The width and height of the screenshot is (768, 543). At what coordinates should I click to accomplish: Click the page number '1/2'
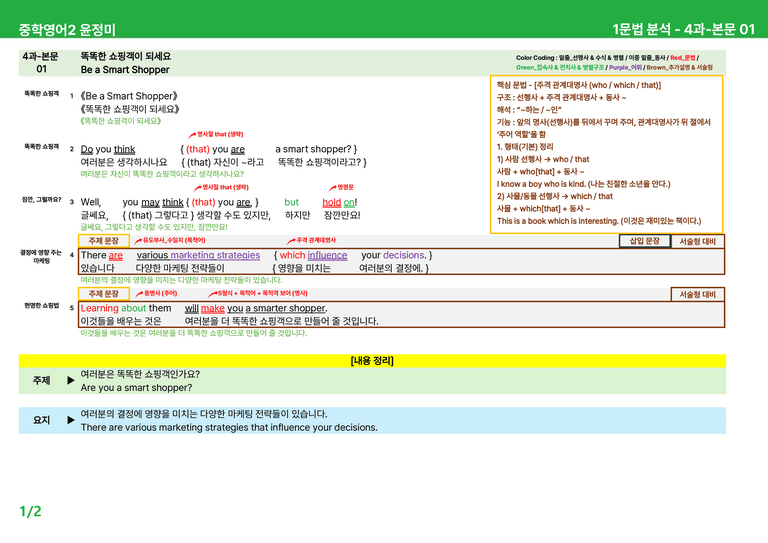pos(30,512)
